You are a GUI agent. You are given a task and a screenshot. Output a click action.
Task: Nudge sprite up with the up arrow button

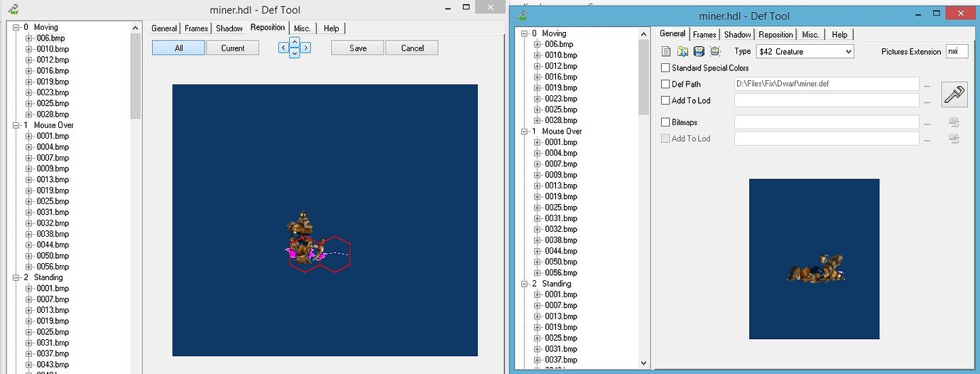coord(294,42)
